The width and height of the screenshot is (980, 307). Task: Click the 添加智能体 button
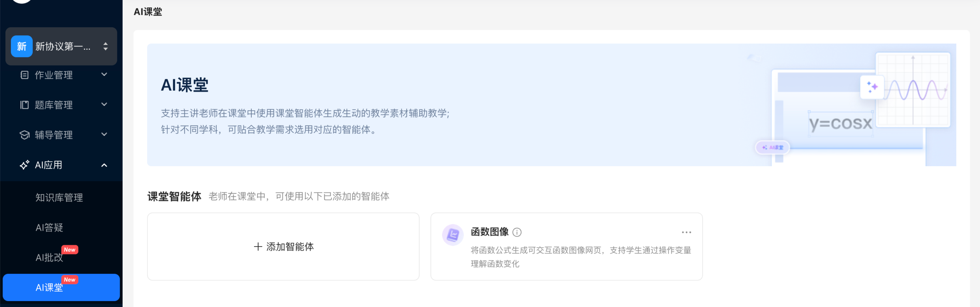[x=283, y=247]
